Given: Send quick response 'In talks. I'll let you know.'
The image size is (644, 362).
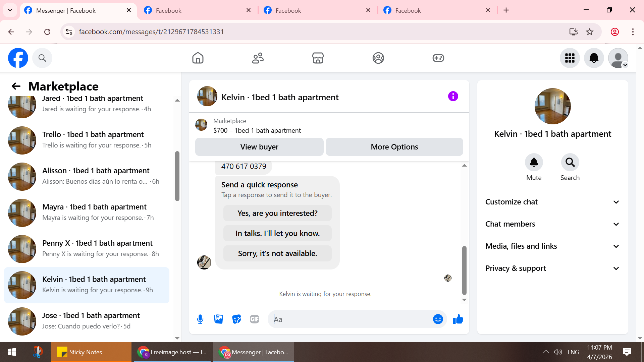Looking at the screenshot, I should click(x=277, y=233).
